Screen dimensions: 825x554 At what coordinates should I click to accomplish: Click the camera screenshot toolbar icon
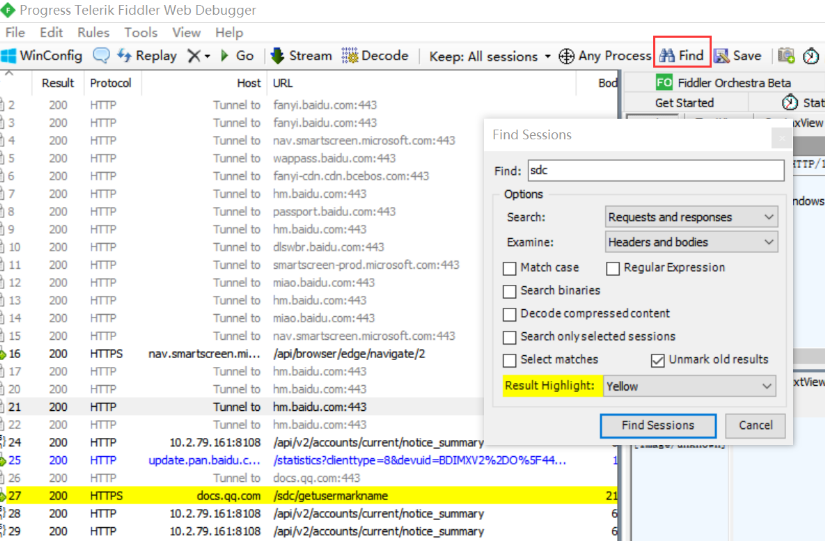[786, 56]
